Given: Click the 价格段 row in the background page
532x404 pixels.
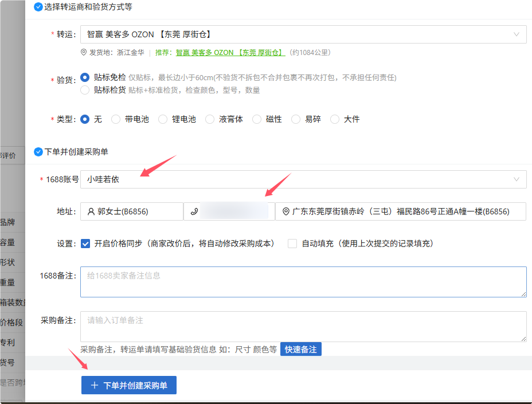Looking at the screenshot, I should [11, 322].
